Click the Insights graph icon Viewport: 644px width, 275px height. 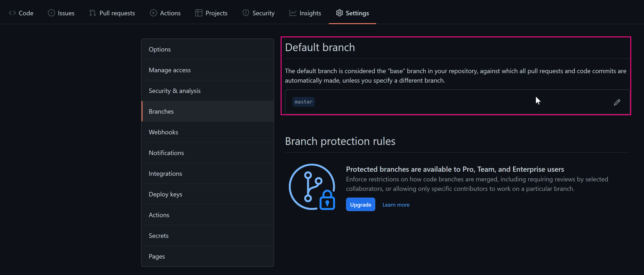click(293, 13)
